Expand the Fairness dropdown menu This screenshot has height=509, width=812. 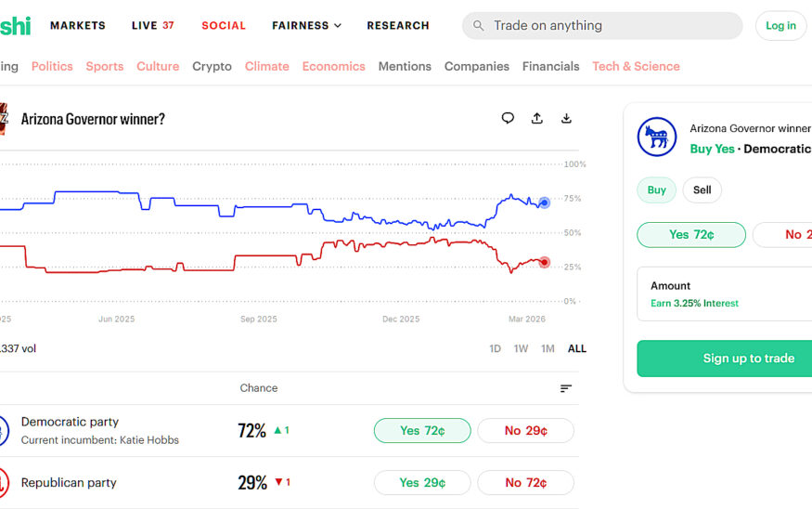click(306, 26)
